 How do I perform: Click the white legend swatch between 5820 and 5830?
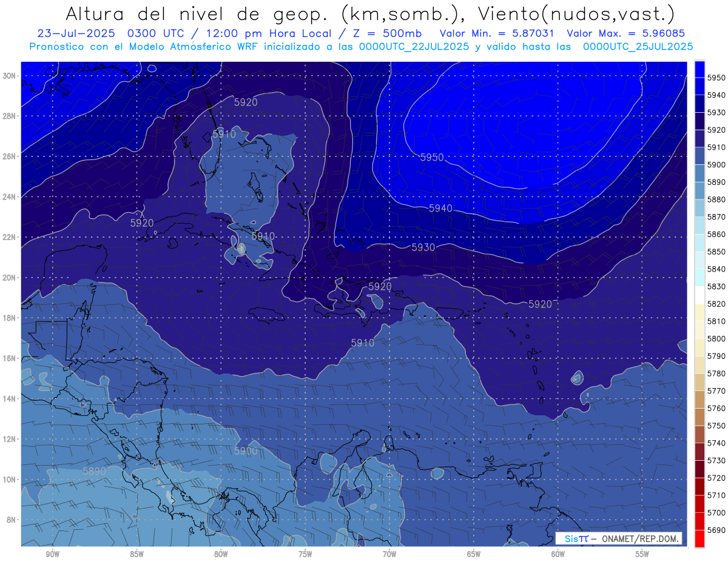(x=699, y=295)
